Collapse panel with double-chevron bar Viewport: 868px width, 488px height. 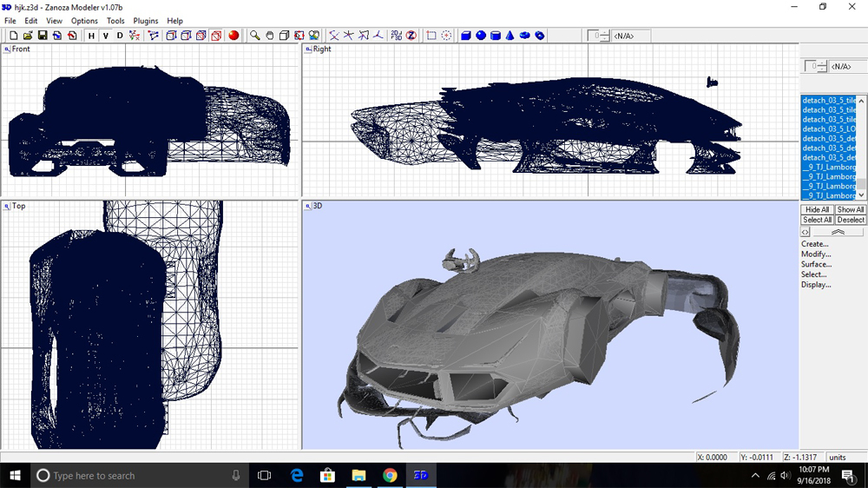[x=838, y=232]
